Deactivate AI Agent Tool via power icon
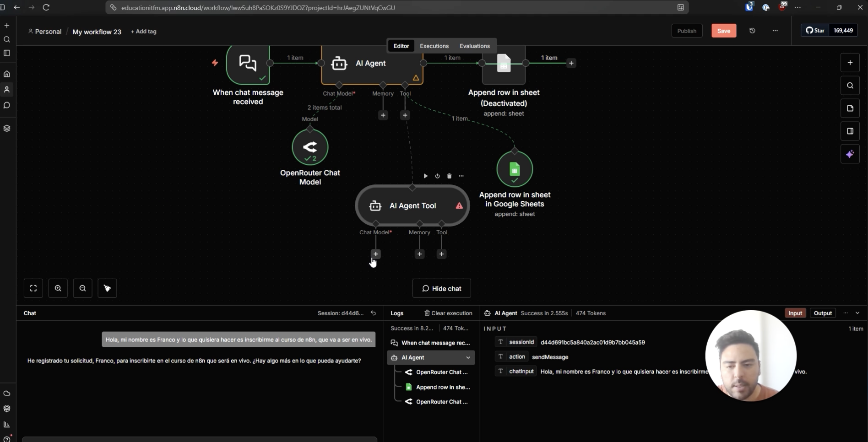This screenshot has width=868, height=442. coord(438,176)
